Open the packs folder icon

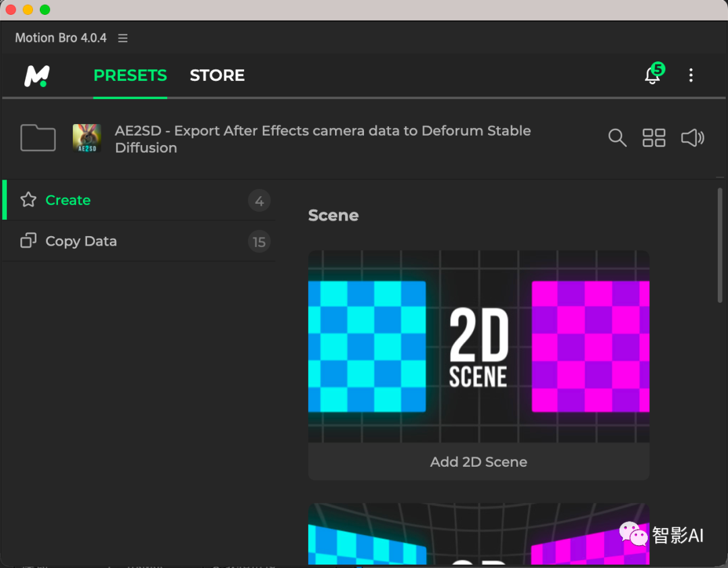[x=38, y=138]
